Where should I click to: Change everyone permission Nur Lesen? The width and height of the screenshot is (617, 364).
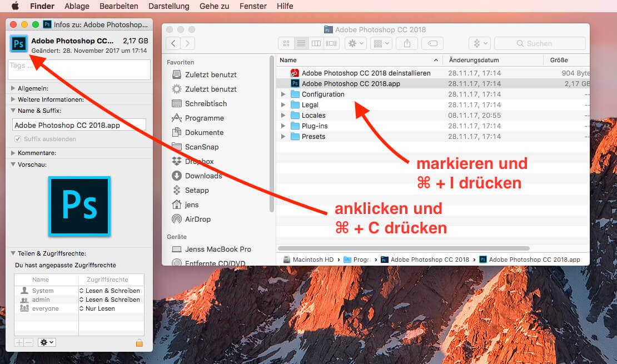(x=97, y=308)
